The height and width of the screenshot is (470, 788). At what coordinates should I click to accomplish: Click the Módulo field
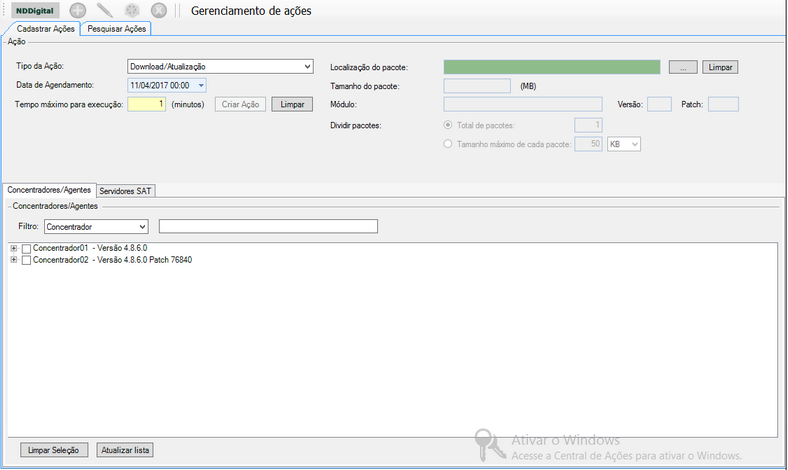[523, 104]
